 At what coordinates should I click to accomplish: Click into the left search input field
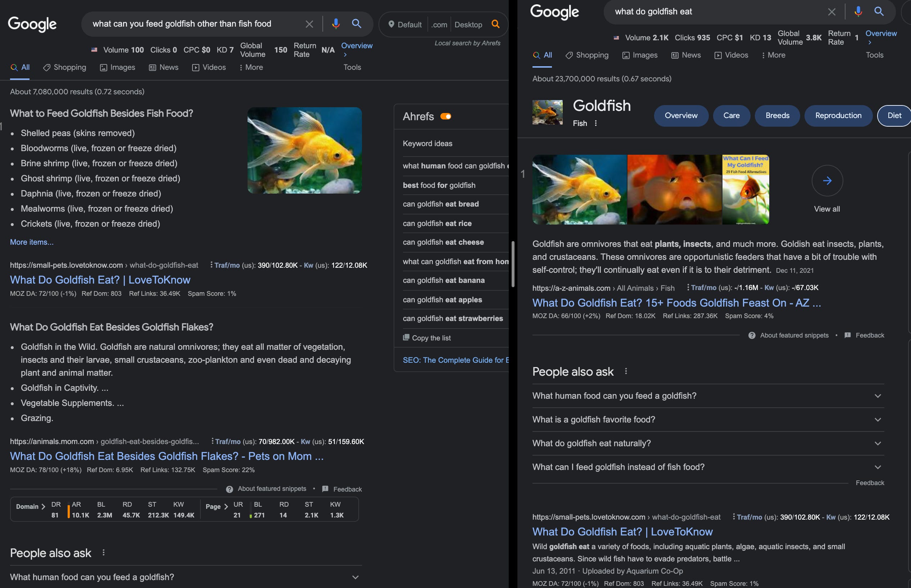pos(196,24)
